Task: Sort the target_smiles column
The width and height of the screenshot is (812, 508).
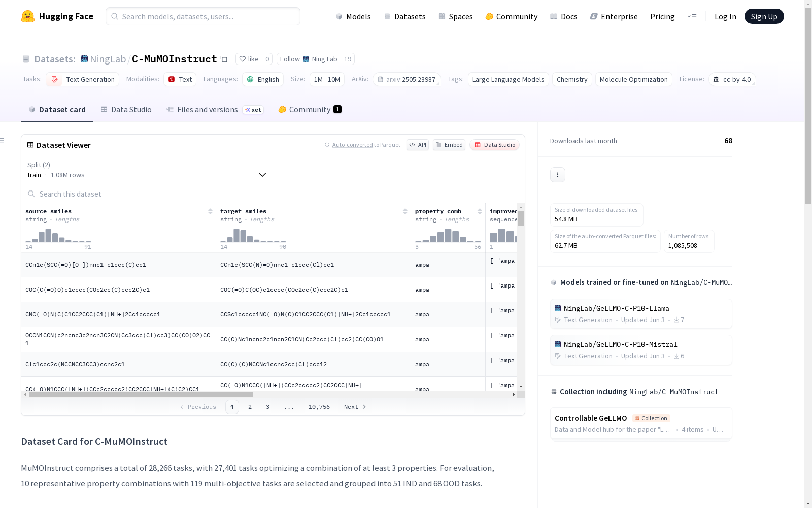Action: click(405, 211)
